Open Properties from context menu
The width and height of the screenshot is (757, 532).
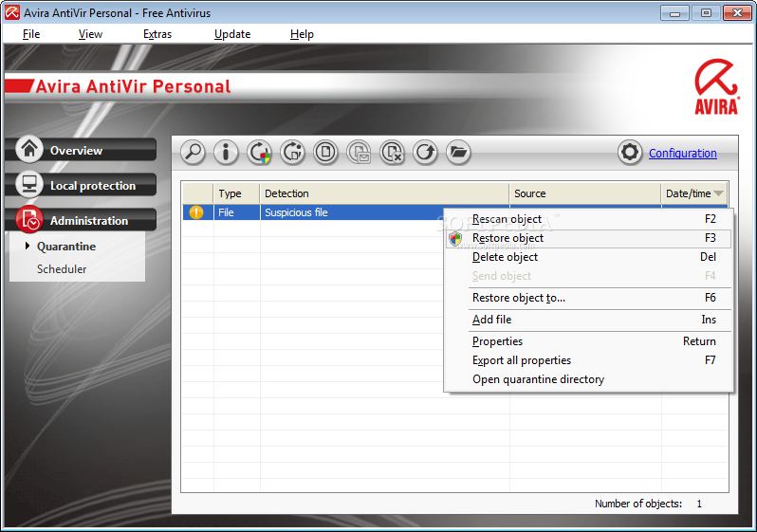click(x=588, y=341)
